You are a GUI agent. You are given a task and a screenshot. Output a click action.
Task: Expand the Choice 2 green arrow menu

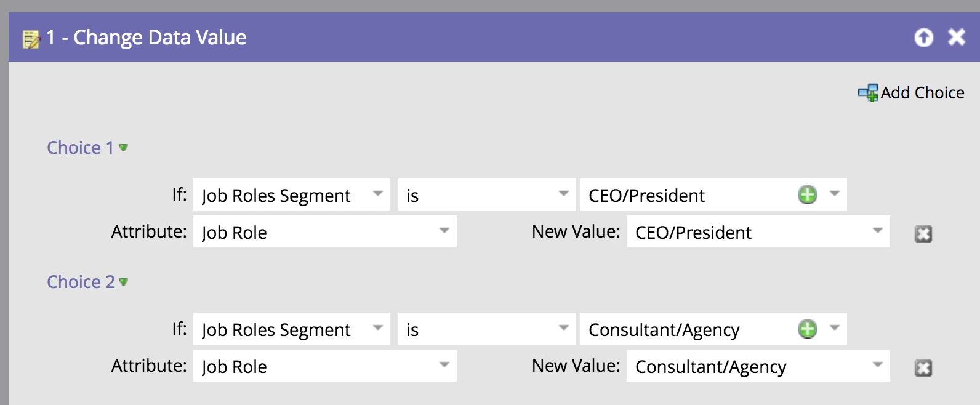[124, 282]
